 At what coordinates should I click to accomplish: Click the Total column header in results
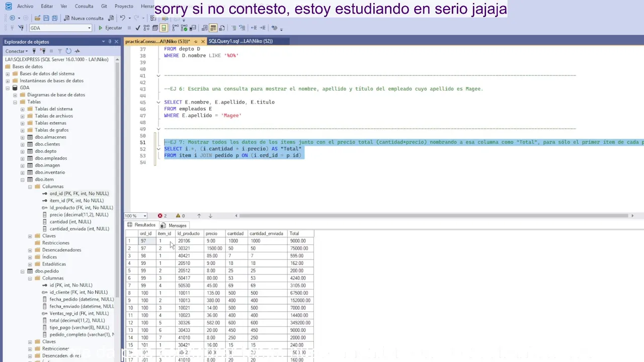(300, 233)
